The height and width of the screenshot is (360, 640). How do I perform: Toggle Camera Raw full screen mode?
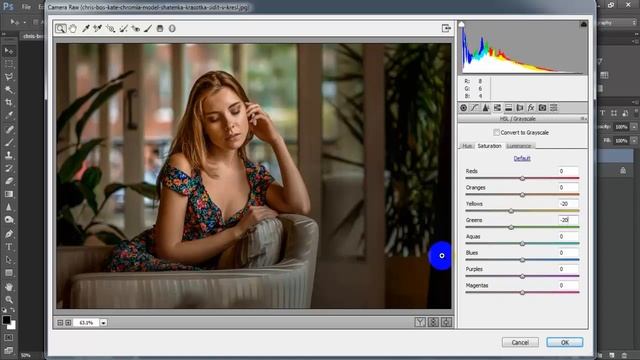446,28
